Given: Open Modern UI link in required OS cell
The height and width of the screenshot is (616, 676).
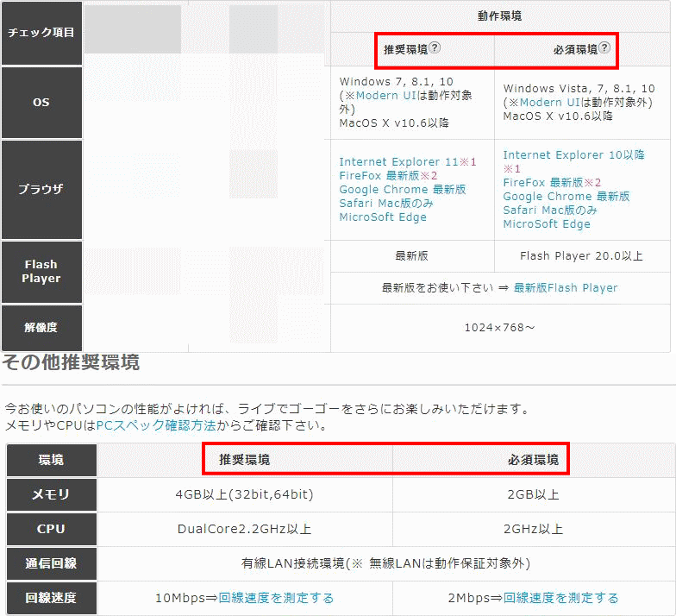Looking at the screenshot, I should tap(547, 103).
